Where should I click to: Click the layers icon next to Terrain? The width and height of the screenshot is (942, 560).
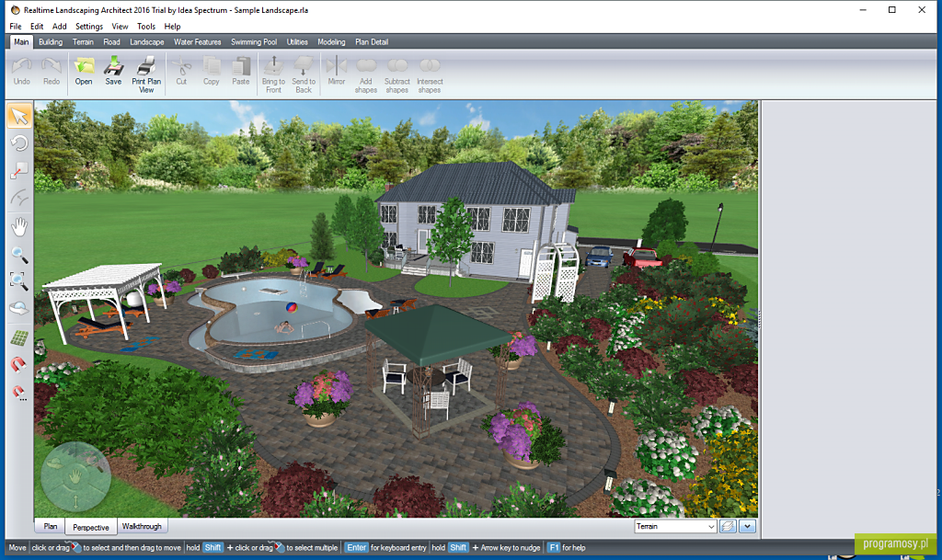(728, 526)
